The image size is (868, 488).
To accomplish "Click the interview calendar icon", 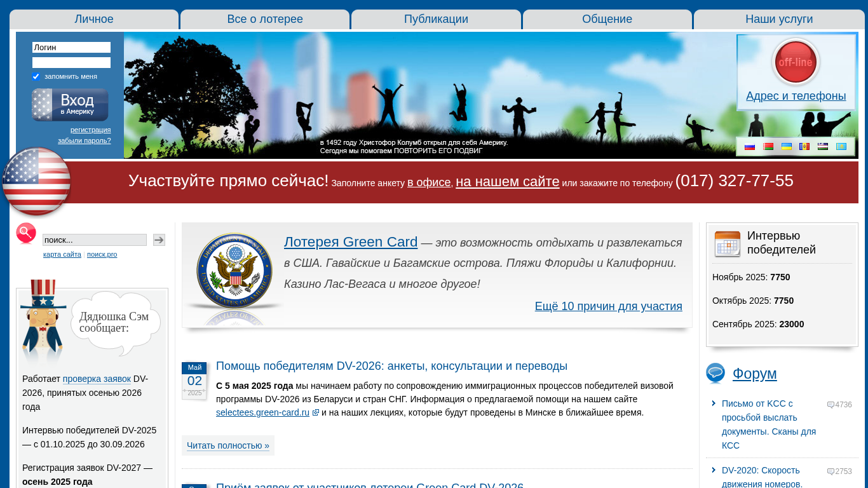I will point(728,243).
